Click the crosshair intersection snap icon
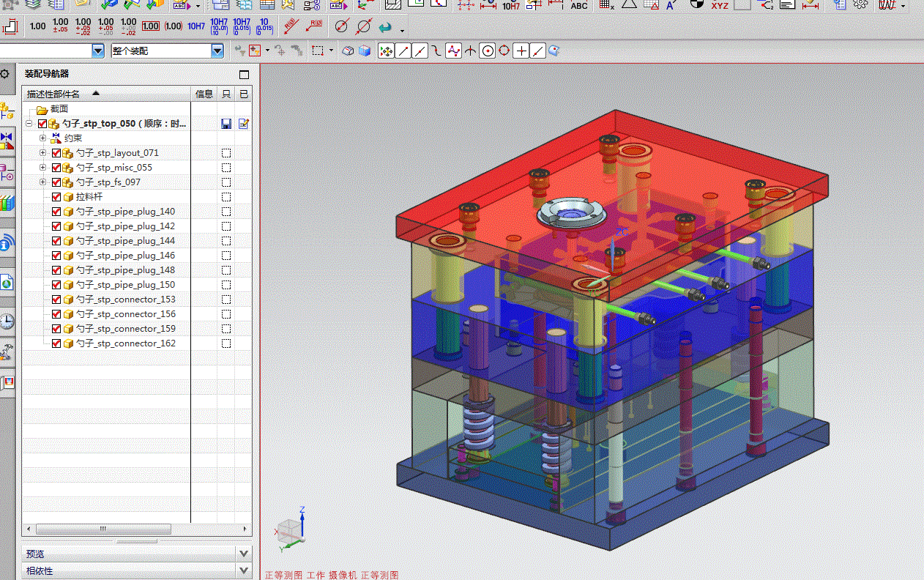924x580 pixels. [x=521, y=51]
